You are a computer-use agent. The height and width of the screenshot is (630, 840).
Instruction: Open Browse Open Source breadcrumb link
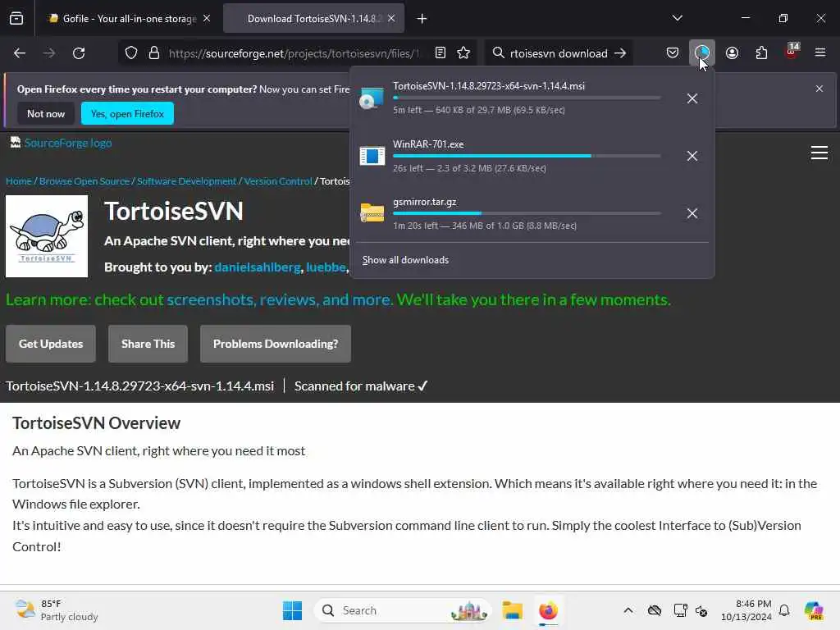point(84,181)
